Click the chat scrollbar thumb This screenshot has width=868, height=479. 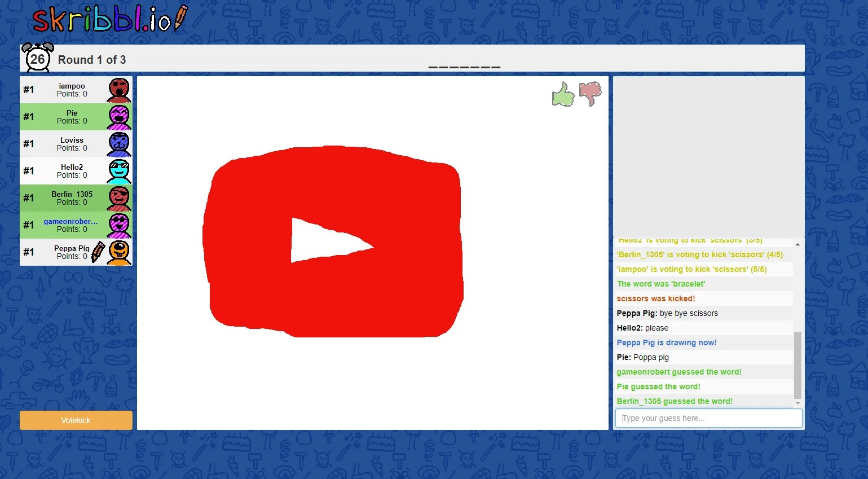click(797, 365)
